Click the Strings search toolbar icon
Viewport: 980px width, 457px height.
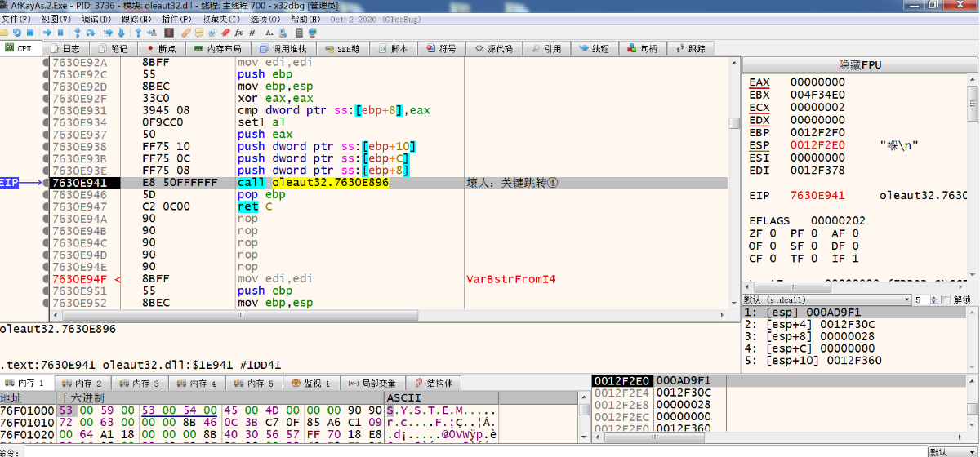click(269, 33)
